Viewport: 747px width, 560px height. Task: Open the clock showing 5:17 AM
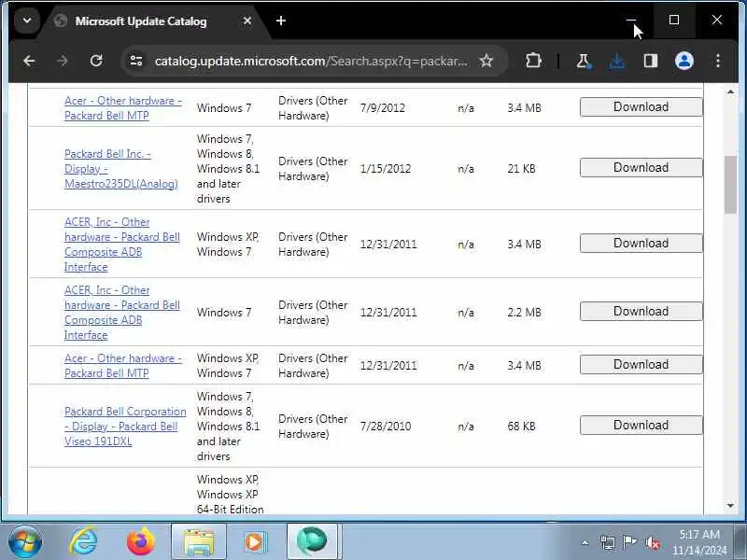699,542
